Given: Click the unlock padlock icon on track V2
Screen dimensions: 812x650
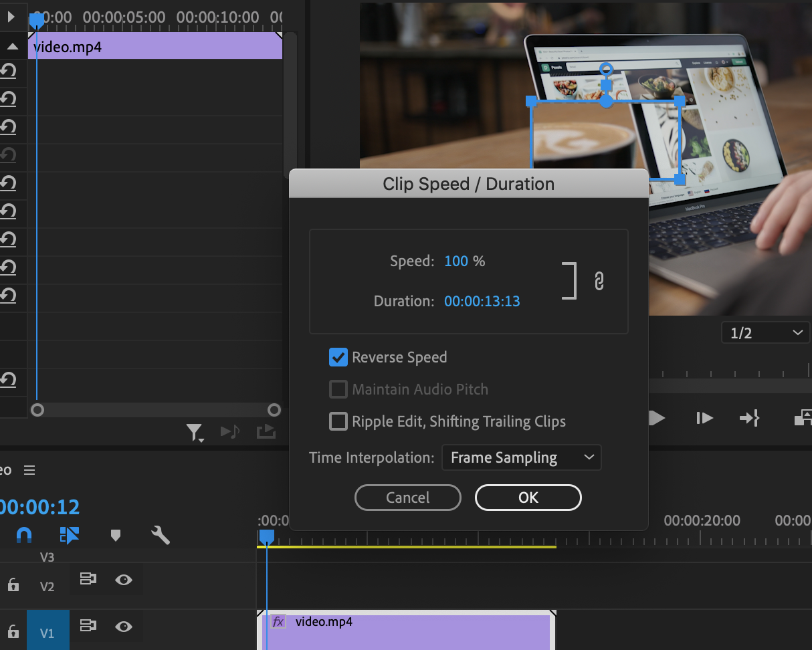Looking at the screenshot, I should tap(13, 585).
